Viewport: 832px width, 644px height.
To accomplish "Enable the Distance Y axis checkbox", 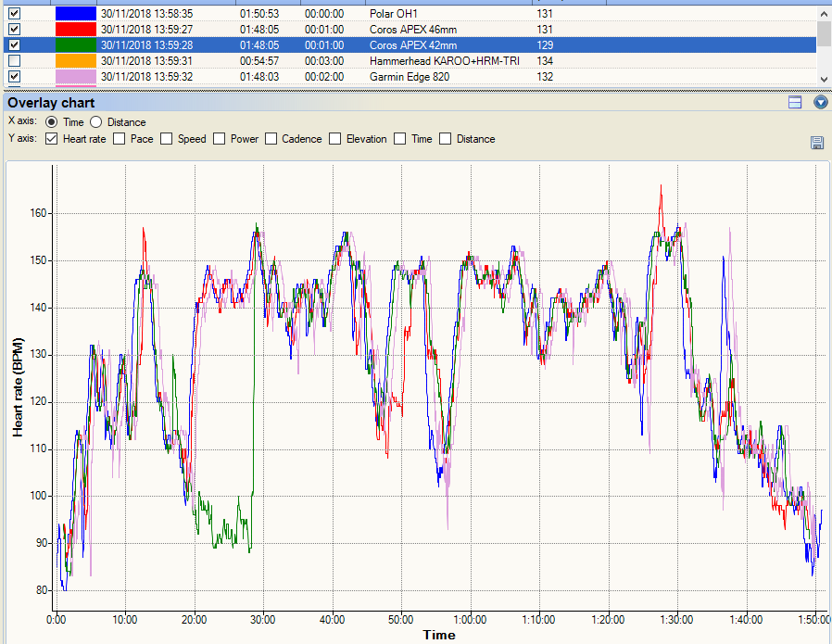I will pyautogui.click(x=446, y=139).
